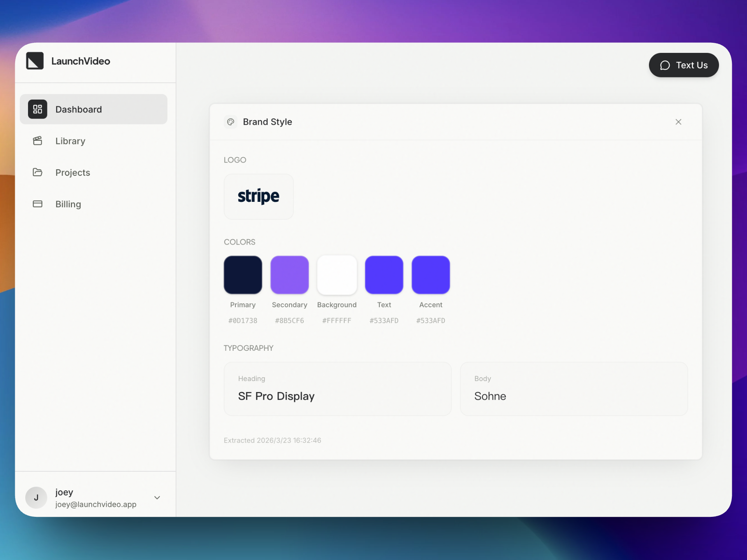Select the Dashboard grid icon
Viewport: 747px width, 560px height.
pyautogui.click(x=38, y=109)
